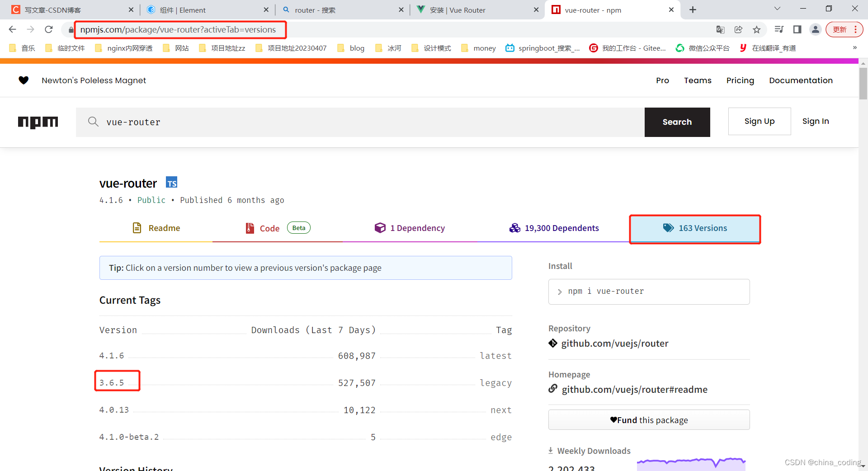This screenshot has height=471, width=868.
Task: Show hidden bookmarks overflow arrows
Action: coord(854,48)
